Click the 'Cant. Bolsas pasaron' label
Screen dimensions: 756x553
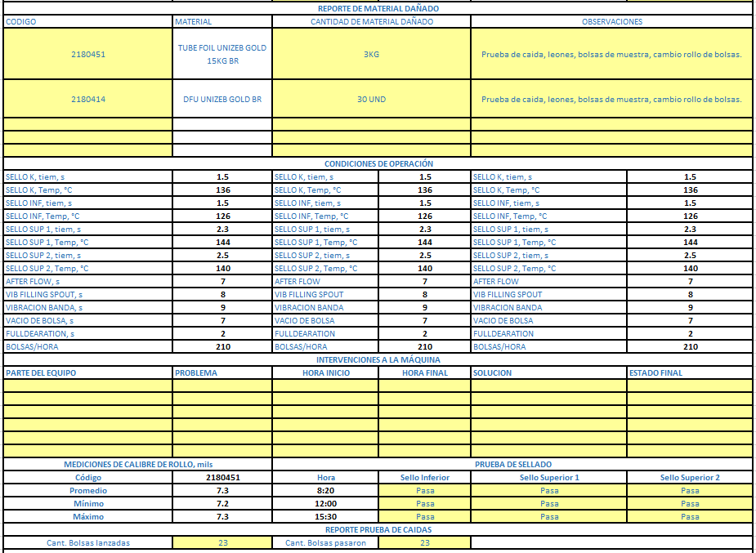click(325, 543)
